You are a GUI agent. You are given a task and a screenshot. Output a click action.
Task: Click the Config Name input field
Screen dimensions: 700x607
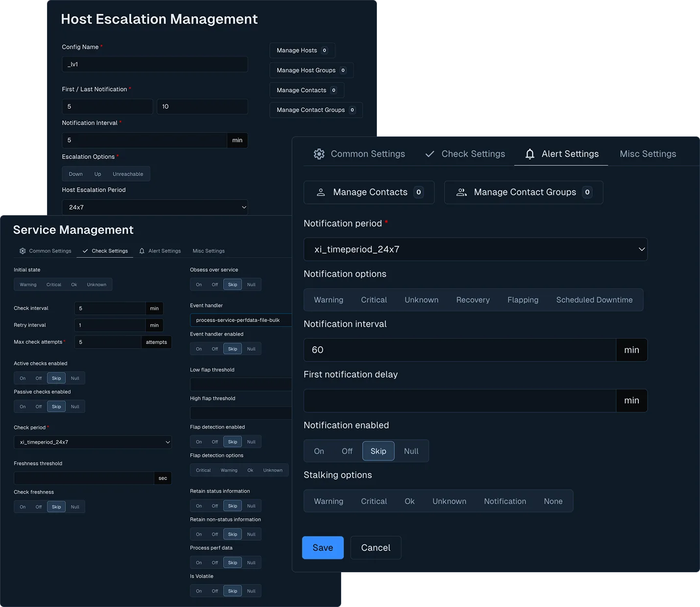[155, 65]
